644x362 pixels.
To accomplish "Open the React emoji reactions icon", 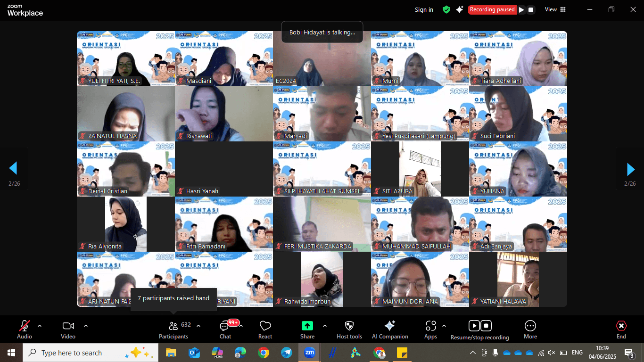I will click(265, 326).
